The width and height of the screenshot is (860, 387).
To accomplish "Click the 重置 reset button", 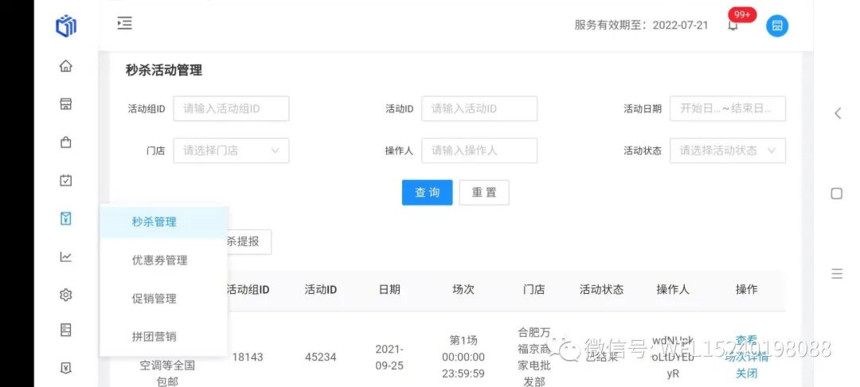I will (x=484, y=192).
